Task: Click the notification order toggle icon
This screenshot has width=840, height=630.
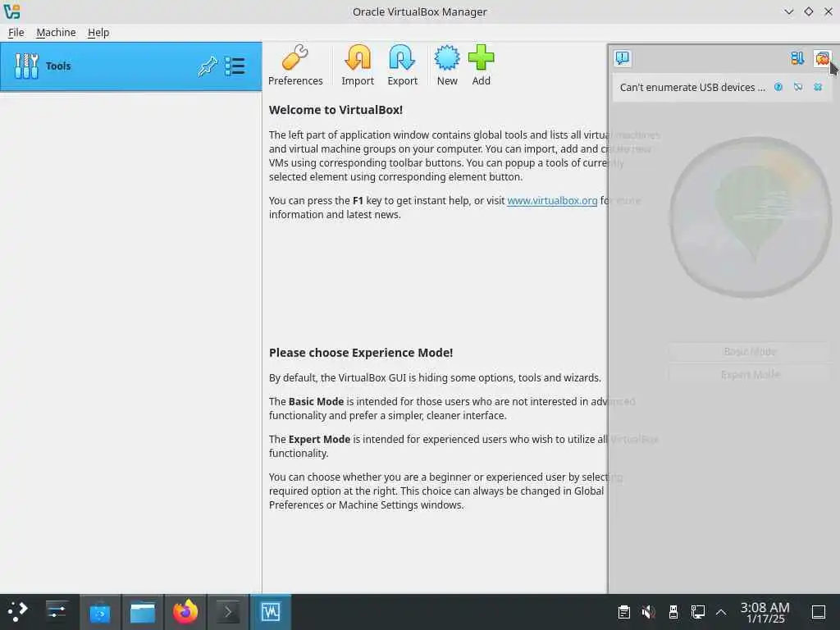Action: point(797,58)
